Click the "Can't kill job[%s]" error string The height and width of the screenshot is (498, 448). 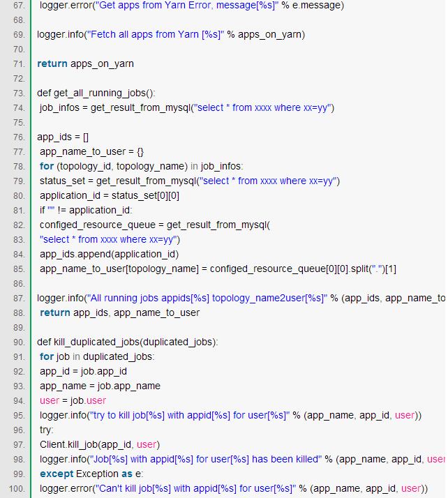(196, 488)
